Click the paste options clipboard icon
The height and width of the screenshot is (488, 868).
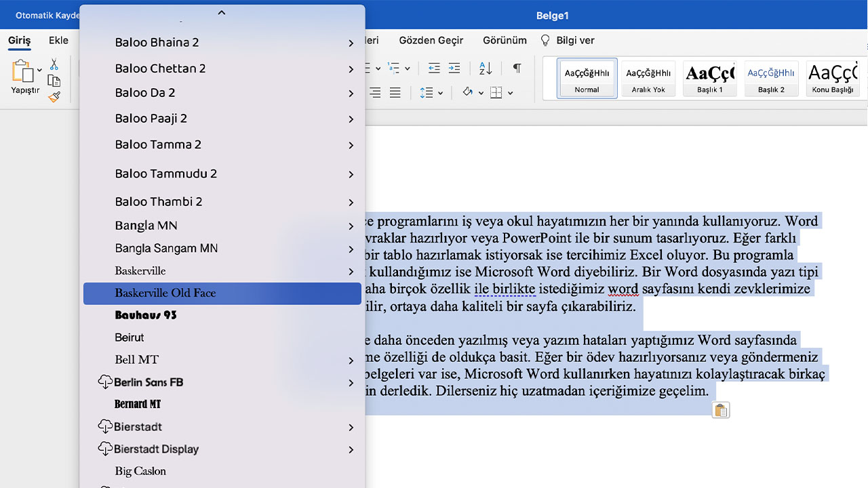[x=720, y=409]
